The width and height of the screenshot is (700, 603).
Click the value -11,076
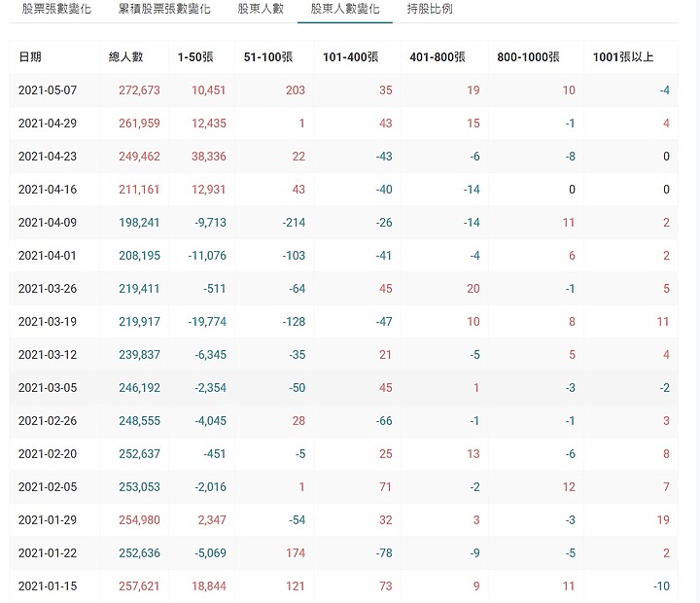click(x=207, y=256)
